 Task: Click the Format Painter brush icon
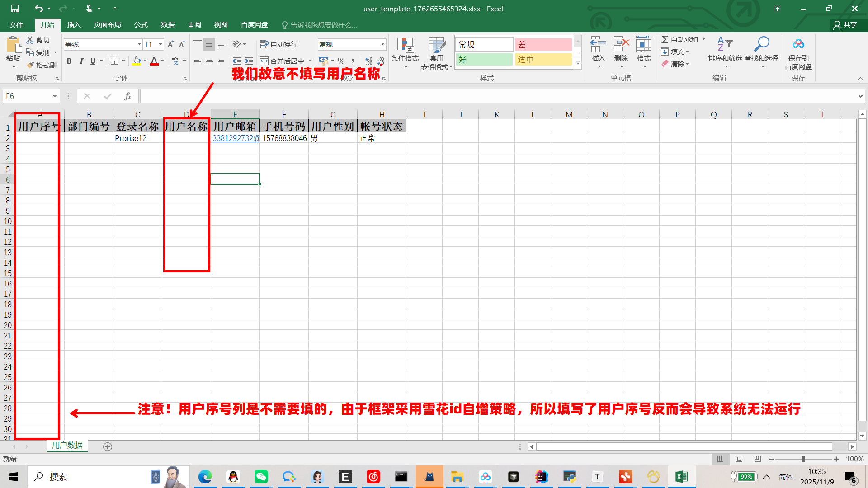pos(31,65)
